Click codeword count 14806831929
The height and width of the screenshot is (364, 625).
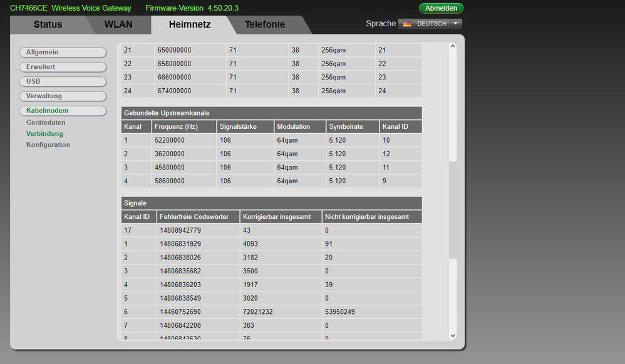pos(180,244)
